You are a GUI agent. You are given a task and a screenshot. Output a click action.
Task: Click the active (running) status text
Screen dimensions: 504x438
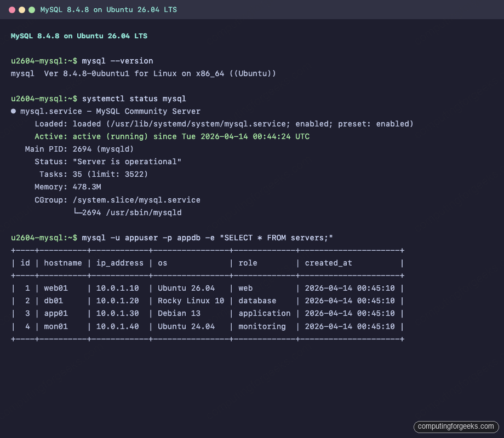(113, 136)
